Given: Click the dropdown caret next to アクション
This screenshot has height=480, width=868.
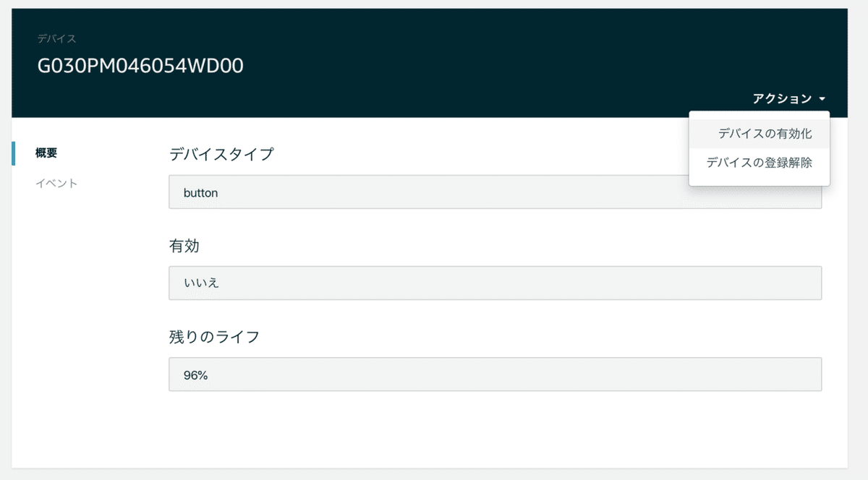Looking at the screenshot, I should point(823,98).
